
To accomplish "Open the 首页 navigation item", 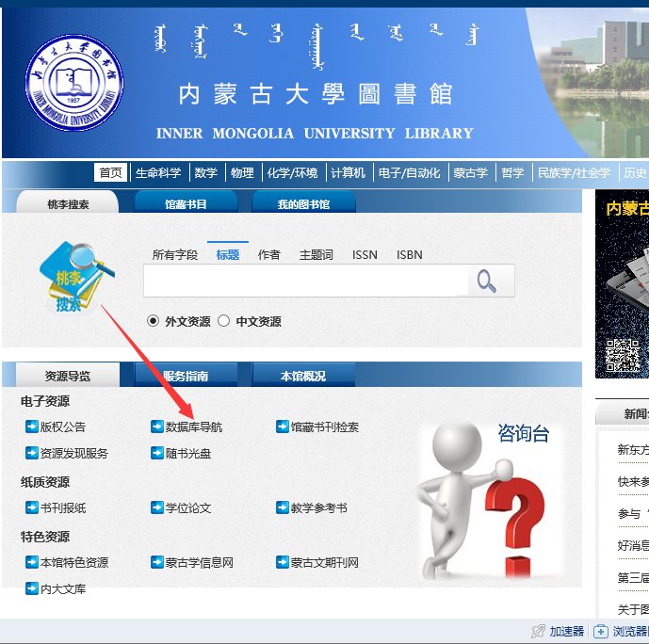I will tap(110, 172).
